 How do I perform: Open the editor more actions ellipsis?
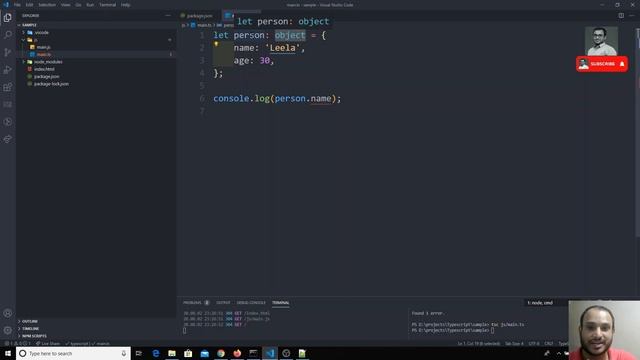(x=632, y=16)
